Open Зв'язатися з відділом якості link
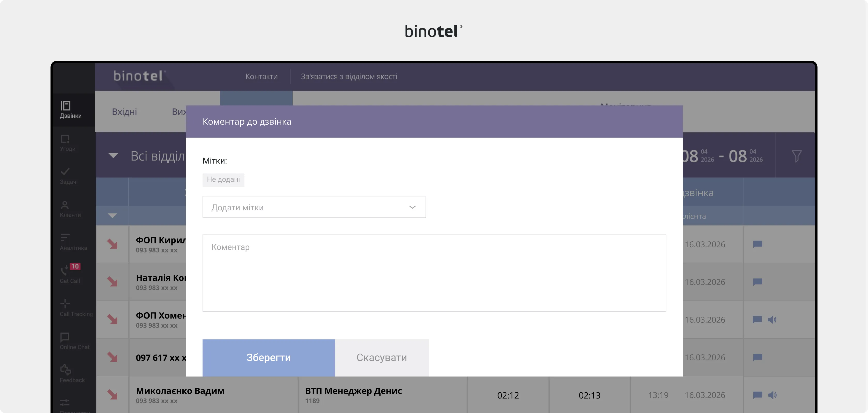 (349, 76)
